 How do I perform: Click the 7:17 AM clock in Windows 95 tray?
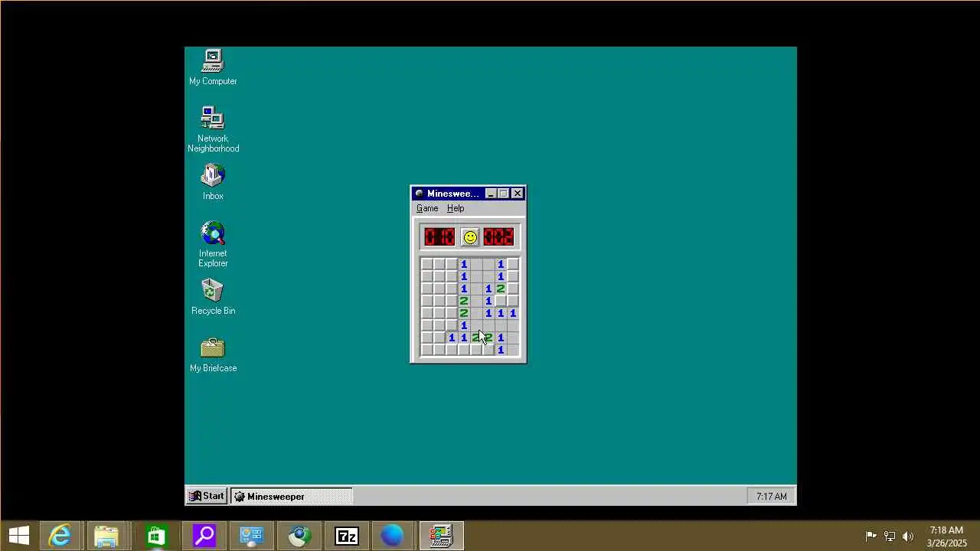pos(771,497)
